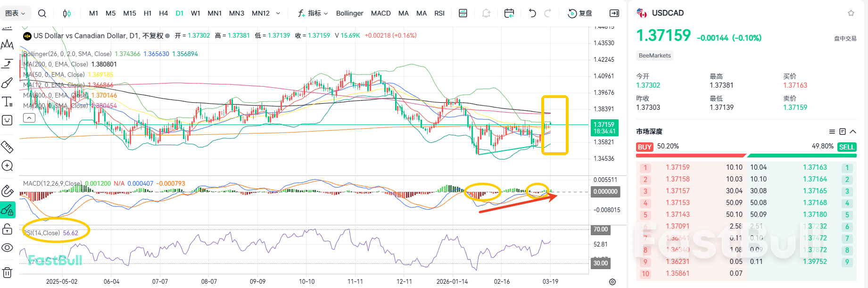This screenshot has height=288, width=868.
Task: Switch to H1 timeframe
Action: click(148, 13)
